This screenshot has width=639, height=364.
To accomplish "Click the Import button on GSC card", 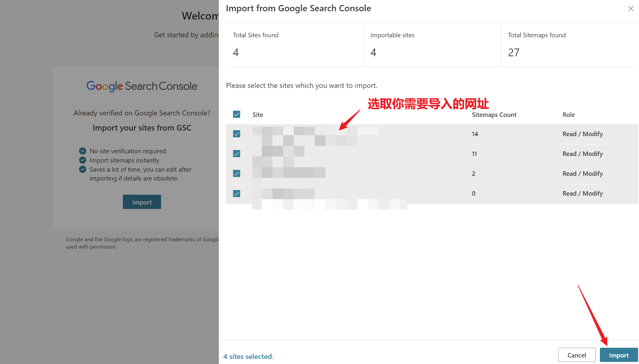I will (x=142, y=202).
